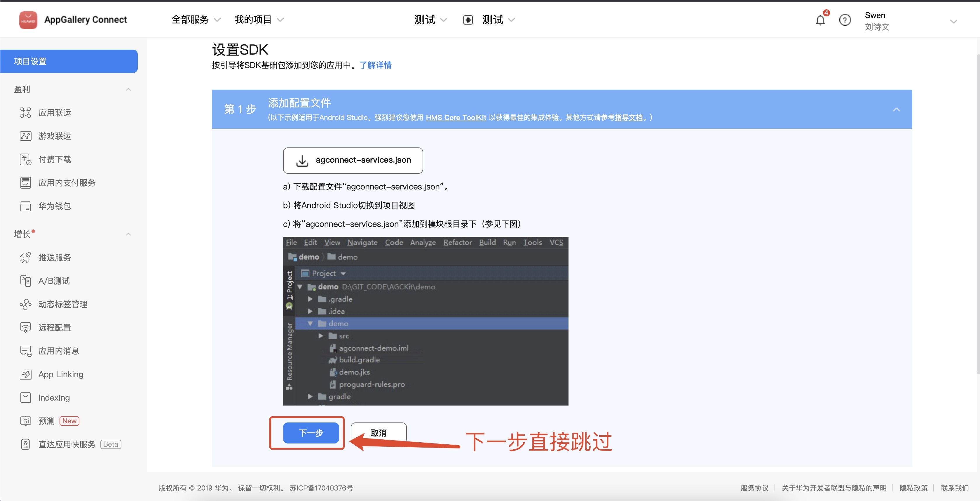
Task: Collapse the 增长 sidebar section
Action: pos(128,234)
